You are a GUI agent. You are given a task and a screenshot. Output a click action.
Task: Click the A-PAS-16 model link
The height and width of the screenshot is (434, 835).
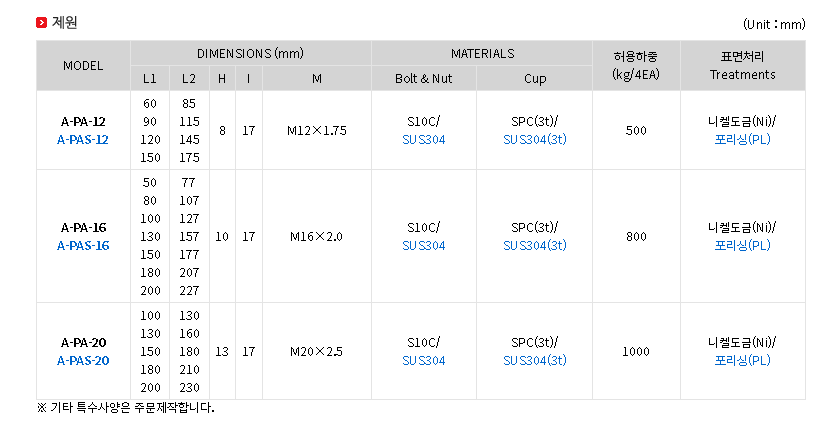[x=83, y=245]
